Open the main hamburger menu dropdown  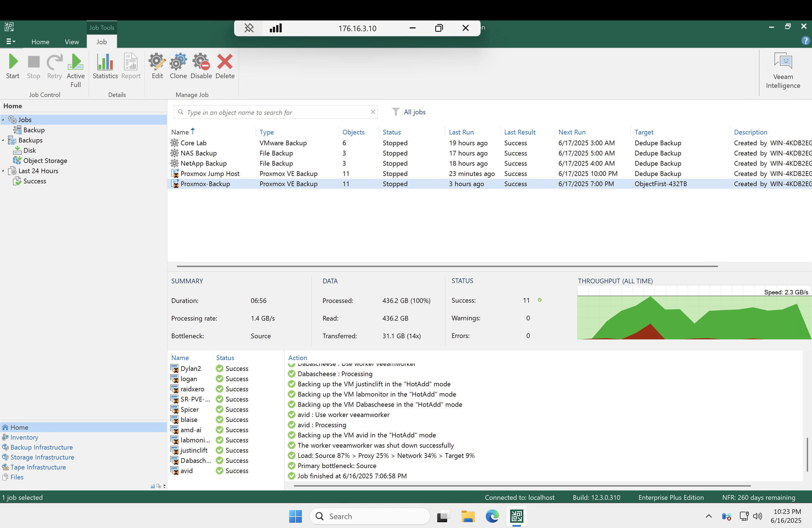[x=10, y=42]
